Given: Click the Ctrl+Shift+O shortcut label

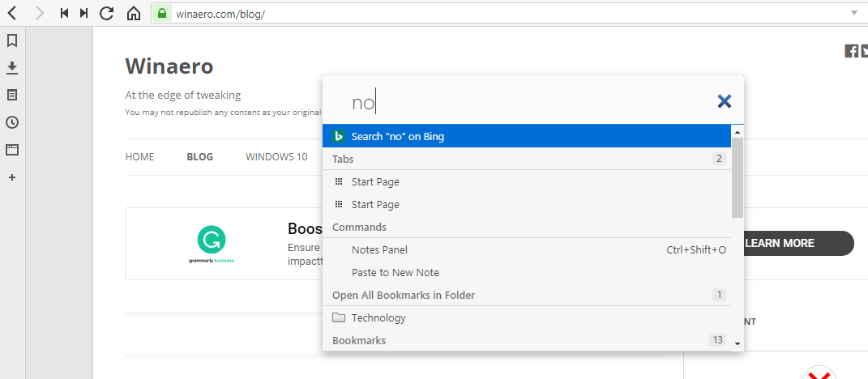Looking at the screenshot, I should [x=696, y=249].
